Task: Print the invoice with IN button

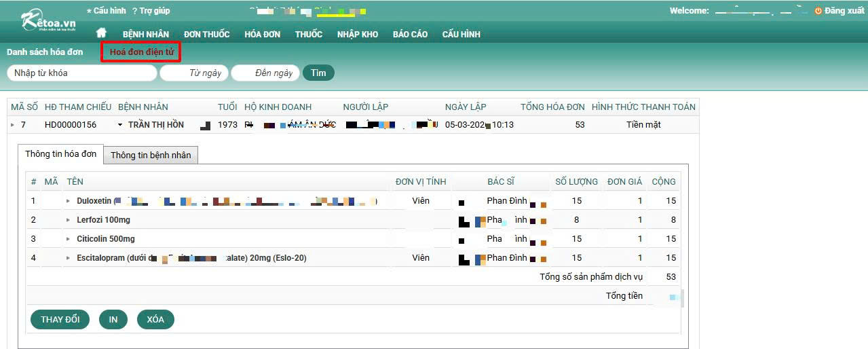Action: pos(113,320)
